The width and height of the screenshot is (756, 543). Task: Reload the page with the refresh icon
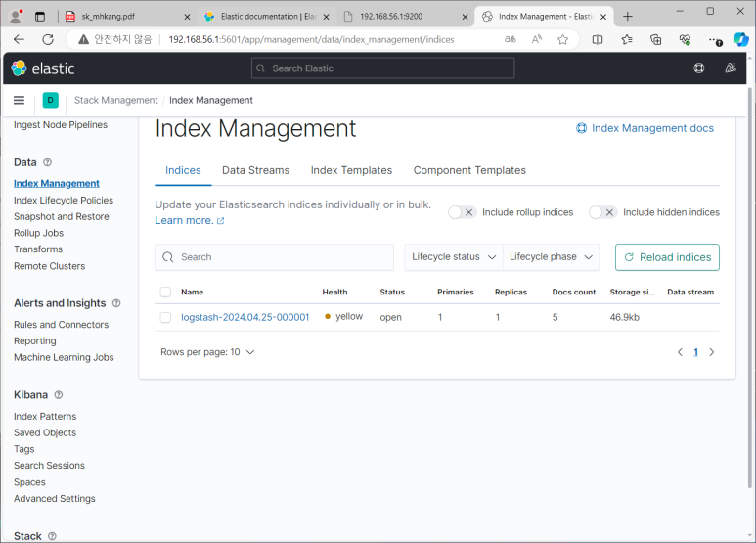pyautogui.click(x=48, y=39)
